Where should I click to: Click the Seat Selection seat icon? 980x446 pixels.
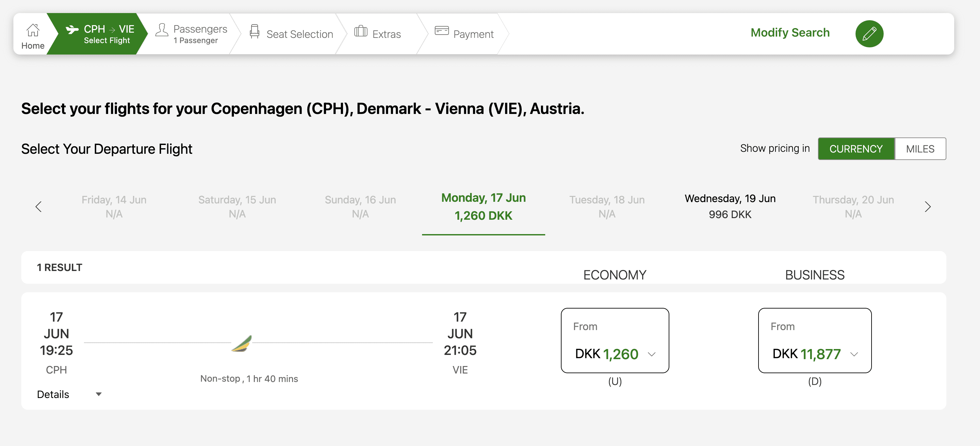[254, 31]
